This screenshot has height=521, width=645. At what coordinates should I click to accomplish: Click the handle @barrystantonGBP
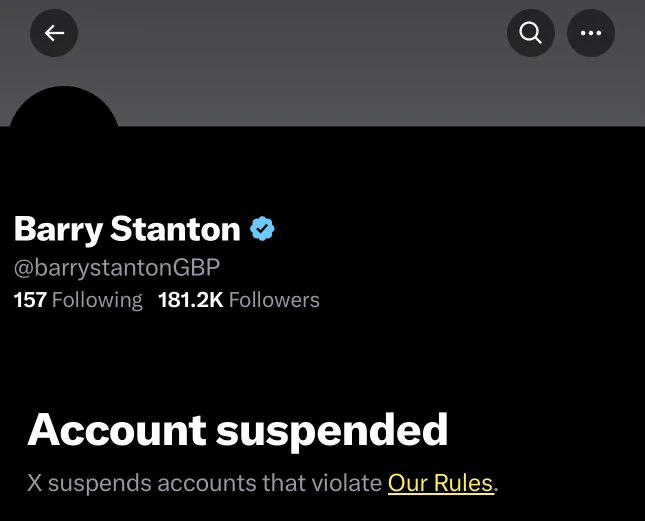click(117, 268)
